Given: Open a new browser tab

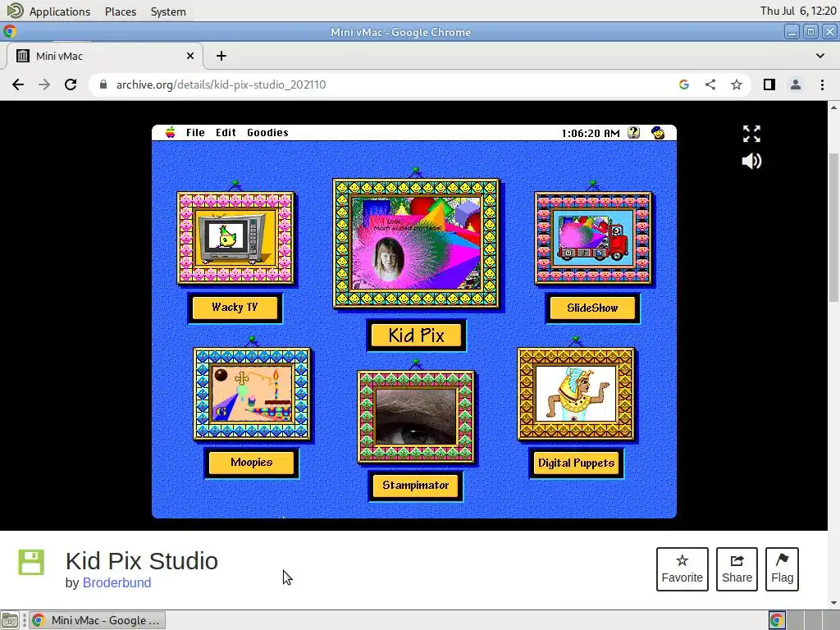Looking at the screenshot, I should click(221, 56).
